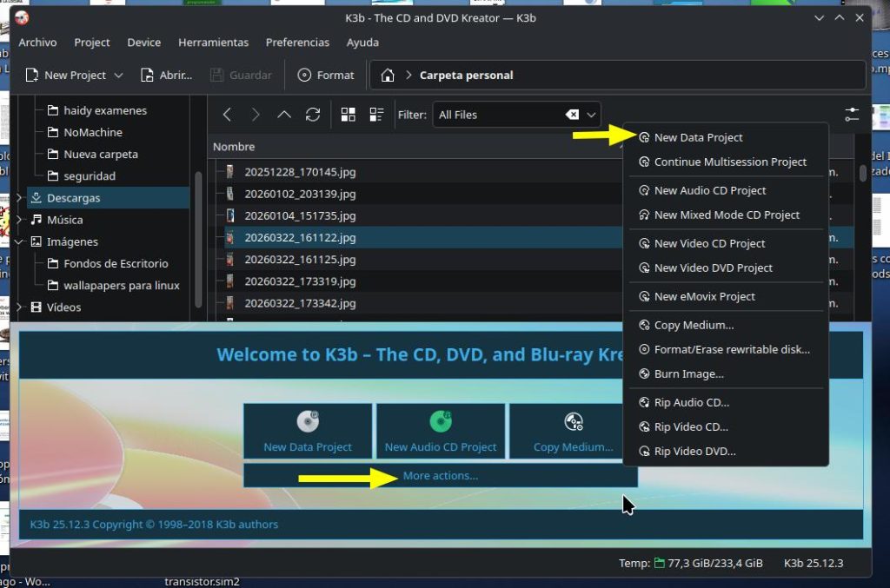Click the New Project toolbar button

point(66,75)
